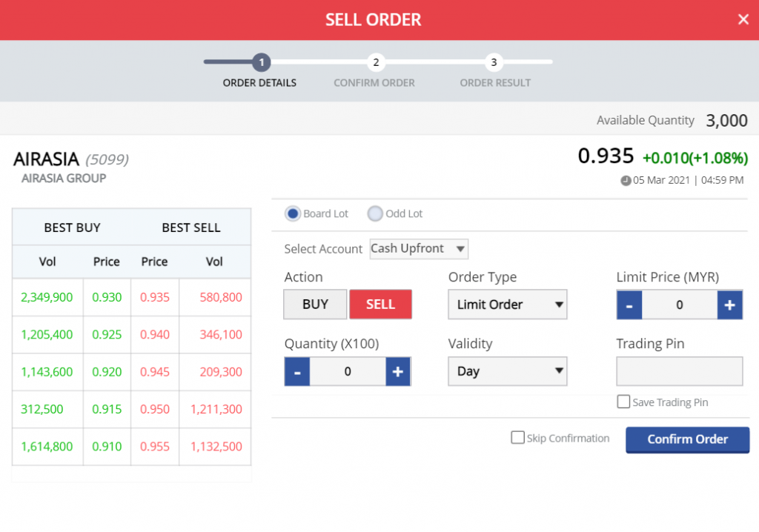
Task: Select best sell price 0.935 in table
Action: (155, 297)
